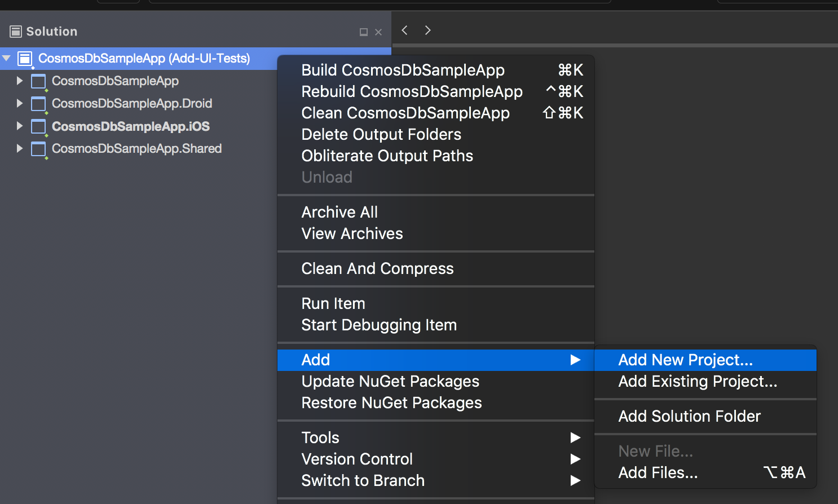Select the CosmosDbSampleApp project name
The image size is (838, 504).
pos(115,81)
